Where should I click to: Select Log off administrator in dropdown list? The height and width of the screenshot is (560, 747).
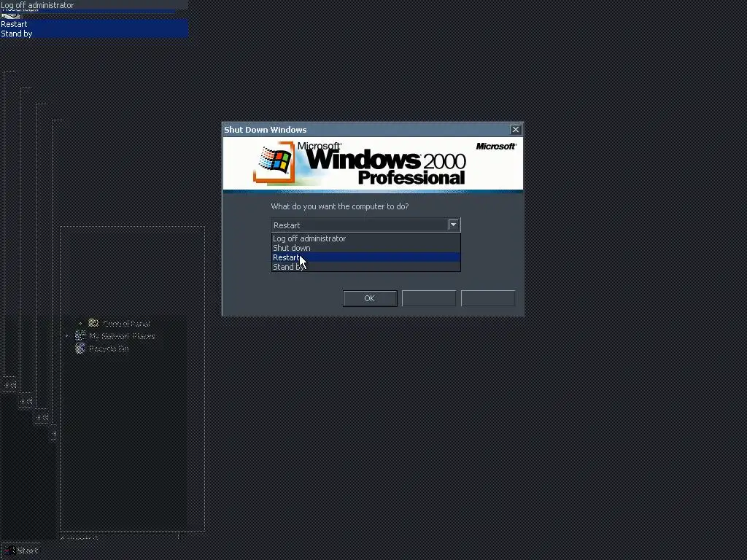366,238
